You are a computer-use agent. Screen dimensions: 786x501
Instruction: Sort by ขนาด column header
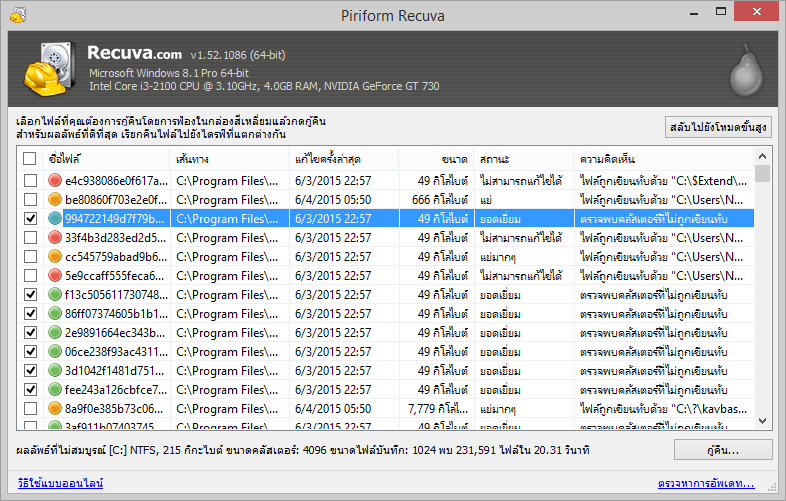point(436,159)
